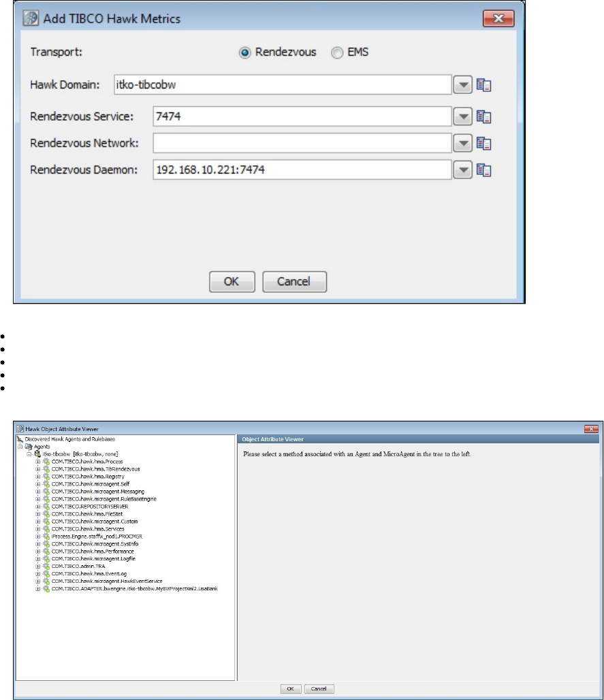604x700 pixels.
Task: Expand the COM.TIBCO.hawk.microagent.Messaging node
Action: tap(38, 492)
